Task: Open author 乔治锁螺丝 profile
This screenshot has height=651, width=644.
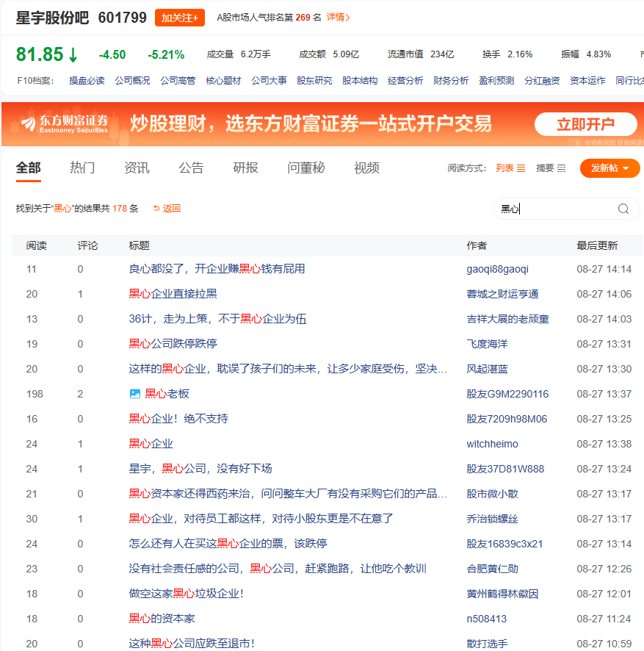Action: 493,519
